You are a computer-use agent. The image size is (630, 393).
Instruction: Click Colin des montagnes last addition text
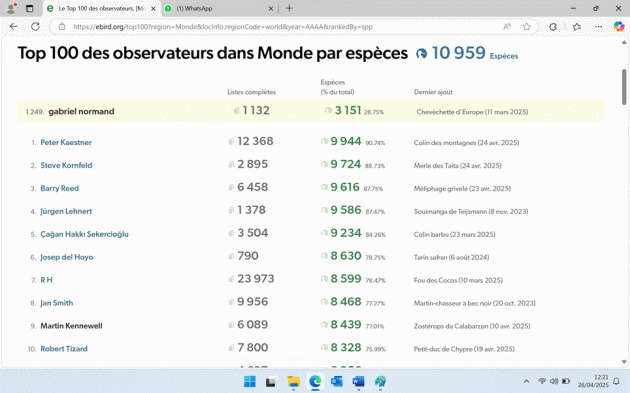click(466, 143)
